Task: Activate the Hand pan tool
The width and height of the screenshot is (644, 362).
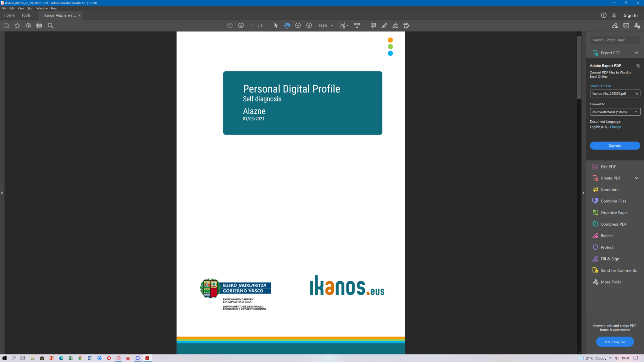Action: 287,25
